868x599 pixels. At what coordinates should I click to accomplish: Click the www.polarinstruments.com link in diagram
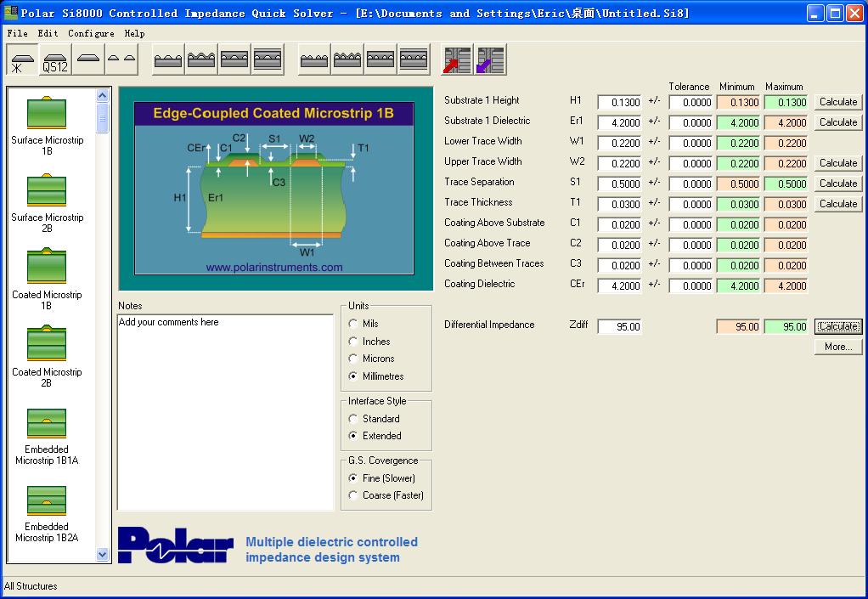coord(274,267)
